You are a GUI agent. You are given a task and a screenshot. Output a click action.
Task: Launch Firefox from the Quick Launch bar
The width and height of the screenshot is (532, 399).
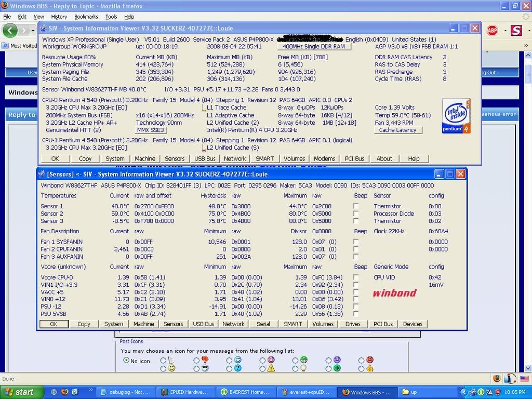click(64, 392)
